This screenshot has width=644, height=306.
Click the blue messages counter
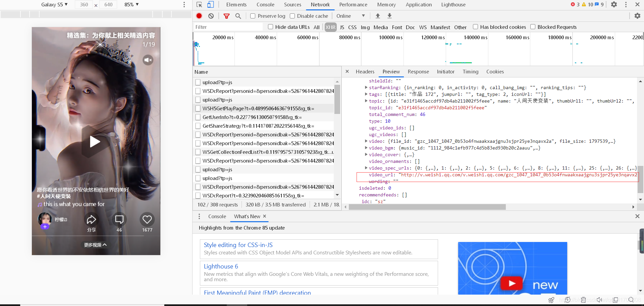point(599,5)
